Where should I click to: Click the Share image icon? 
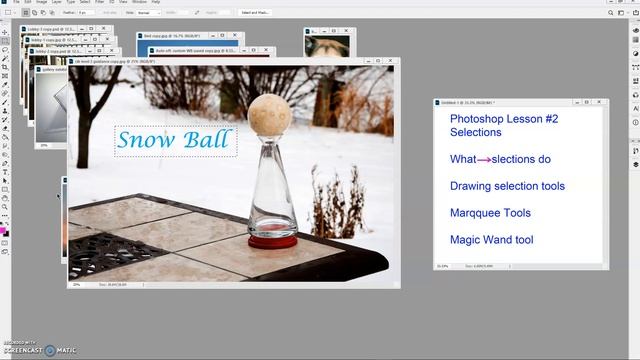636,13
